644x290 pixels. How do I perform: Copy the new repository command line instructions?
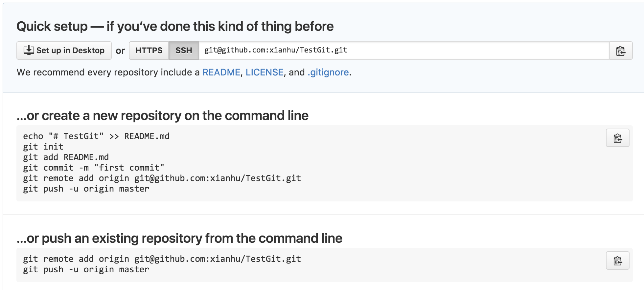point(617,138)
